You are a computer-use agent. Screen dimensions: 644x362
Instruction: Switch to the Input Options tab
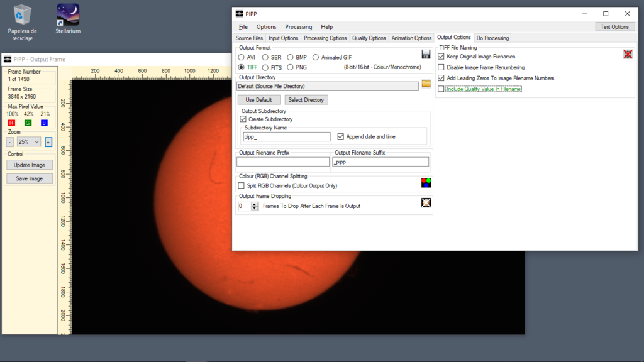[284, 38]
